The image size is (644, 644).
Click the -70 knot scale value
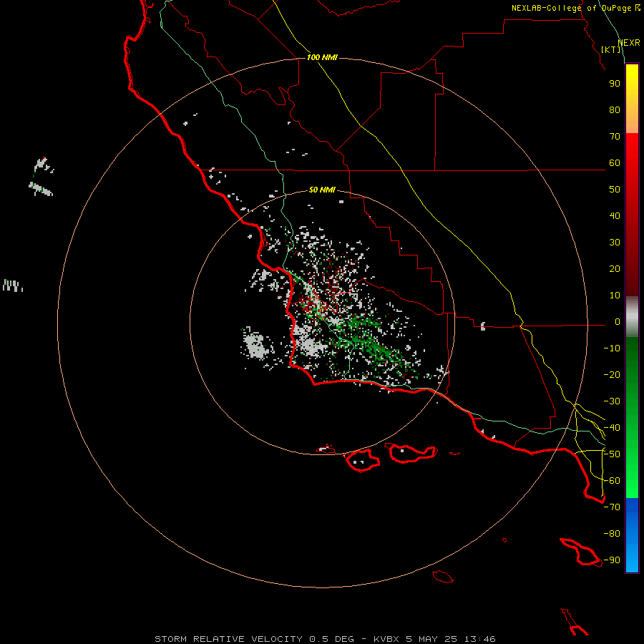pos(612,507)
